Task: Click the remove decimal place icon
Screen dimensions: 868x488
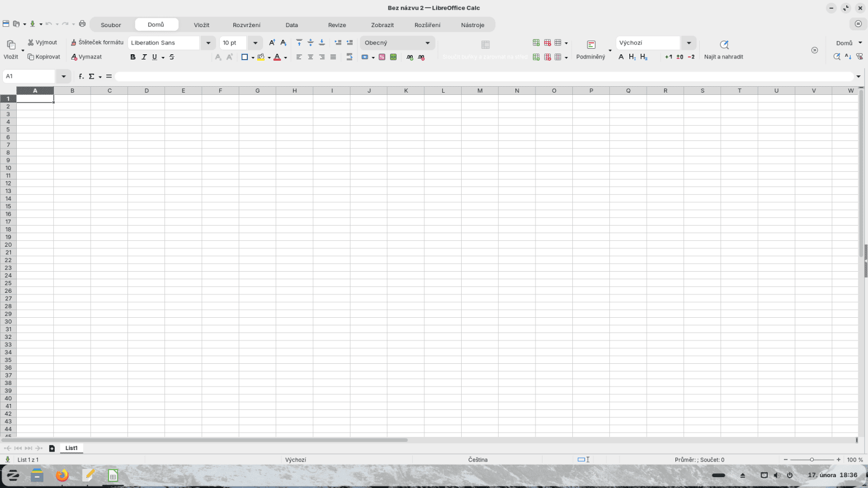Action: [421, 57]
